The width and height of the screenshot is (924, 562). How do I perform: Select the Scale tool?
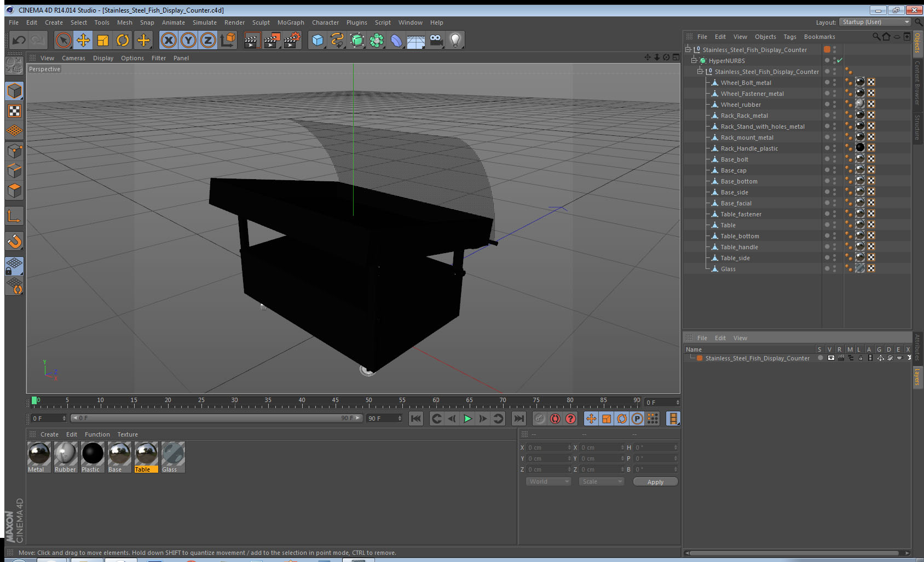pos(103,40)
